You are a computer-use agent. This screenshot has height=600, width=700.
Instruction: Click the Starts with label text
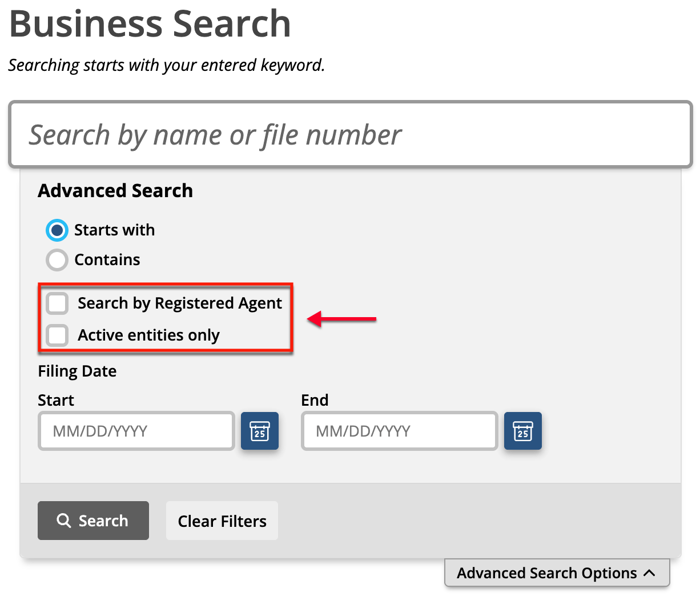114,230
